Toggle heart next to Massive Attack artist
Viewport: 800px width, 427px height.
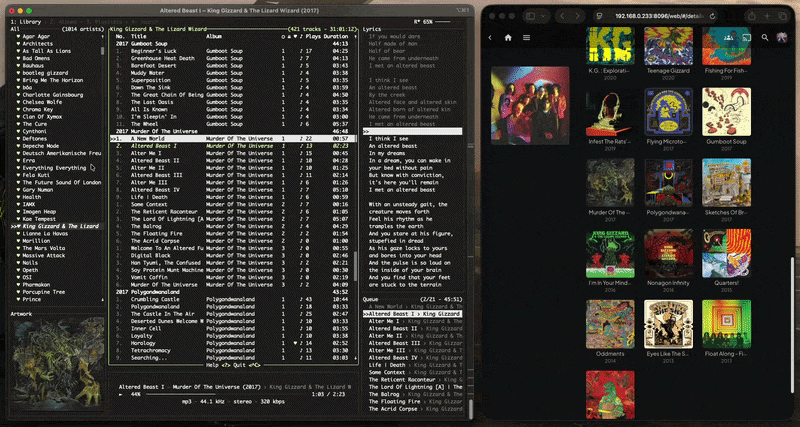[18, 255]
